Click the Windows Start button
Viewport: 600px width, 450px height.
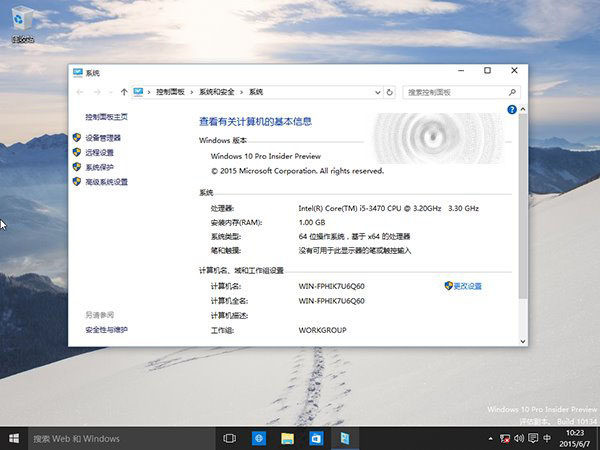point(14,438)
